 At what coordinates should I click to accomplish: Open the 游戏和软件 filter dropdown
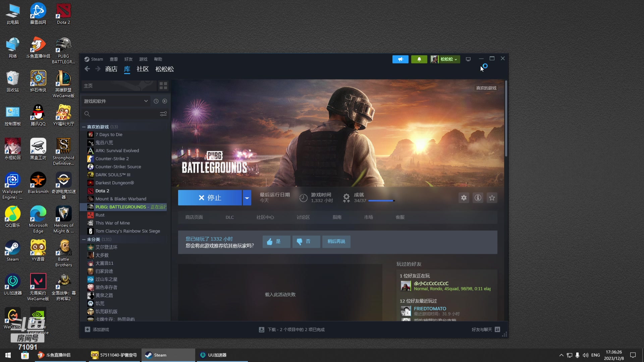pos(116,101)
